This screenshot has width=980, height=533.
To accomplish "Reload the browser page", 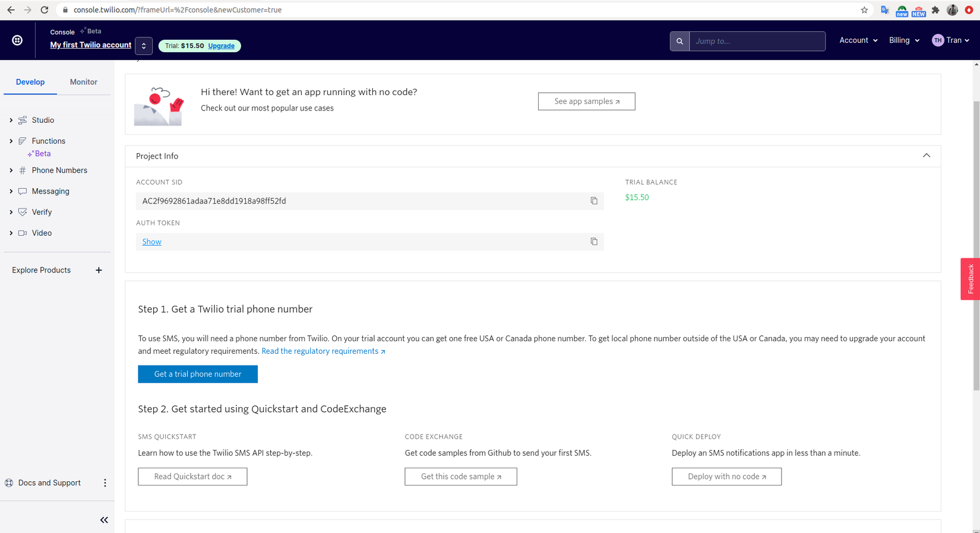I will (45, 10).
